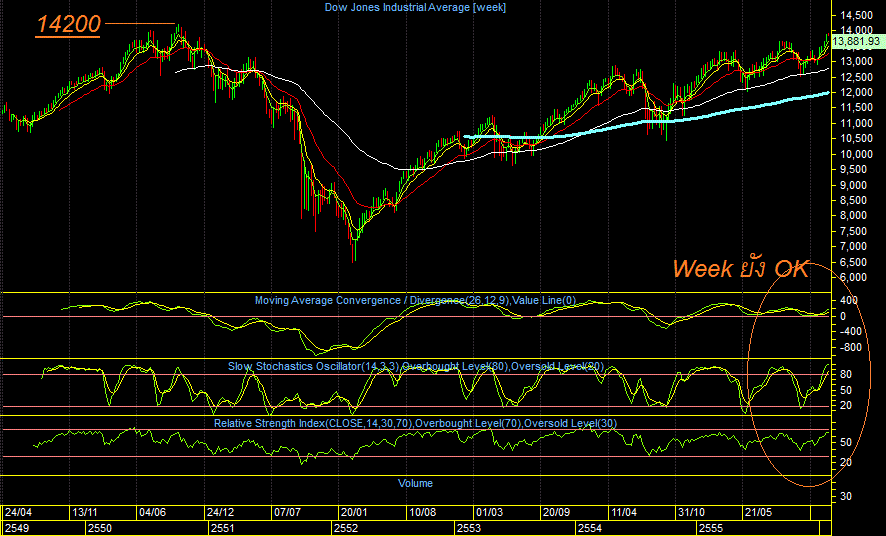The image size is (886, 536).
Task: Click the 10/08 date on time axis
Action: click(x=422, y=512)
